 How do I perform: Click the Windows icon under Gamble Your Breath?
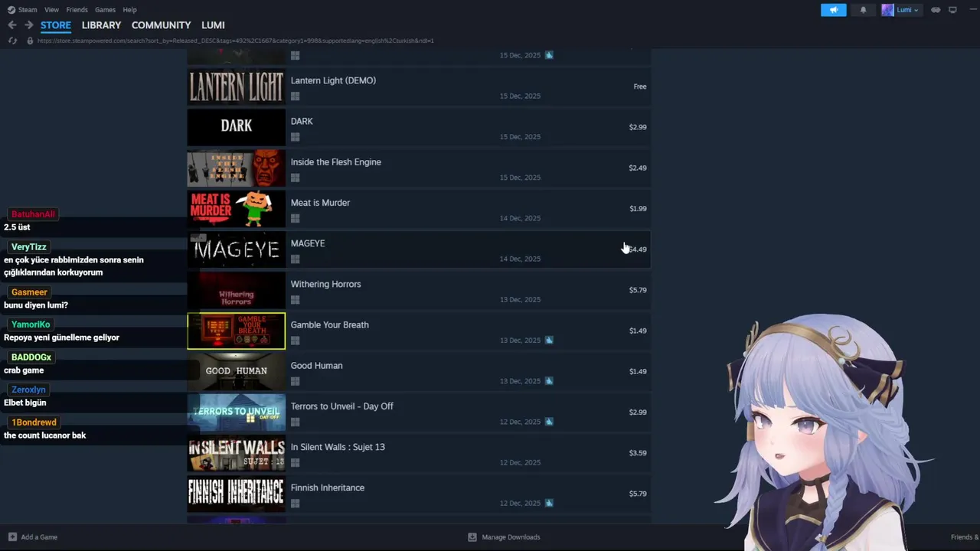[295, 341]
